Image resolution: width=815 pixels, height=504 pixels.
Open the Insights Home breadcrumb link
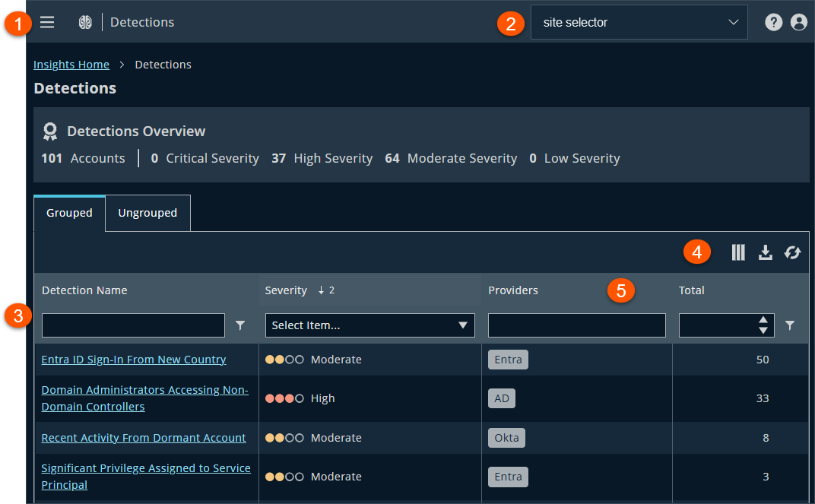tap(71, 65)
